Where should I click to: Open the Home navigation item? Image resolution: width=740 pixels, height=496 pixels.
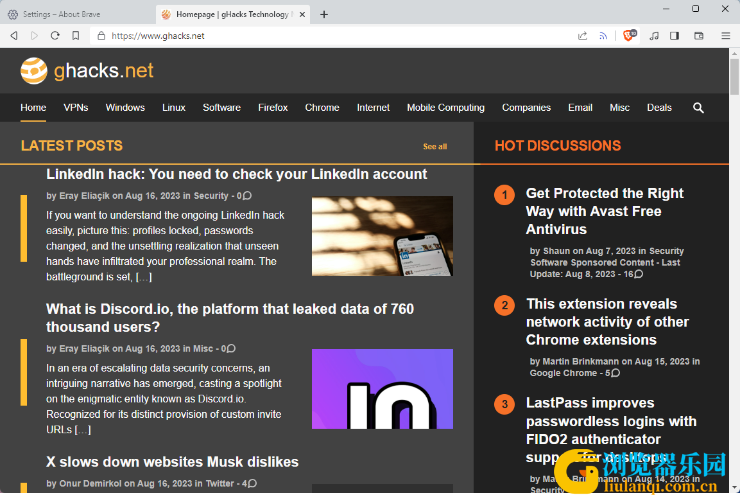click(x=33, y=108)
